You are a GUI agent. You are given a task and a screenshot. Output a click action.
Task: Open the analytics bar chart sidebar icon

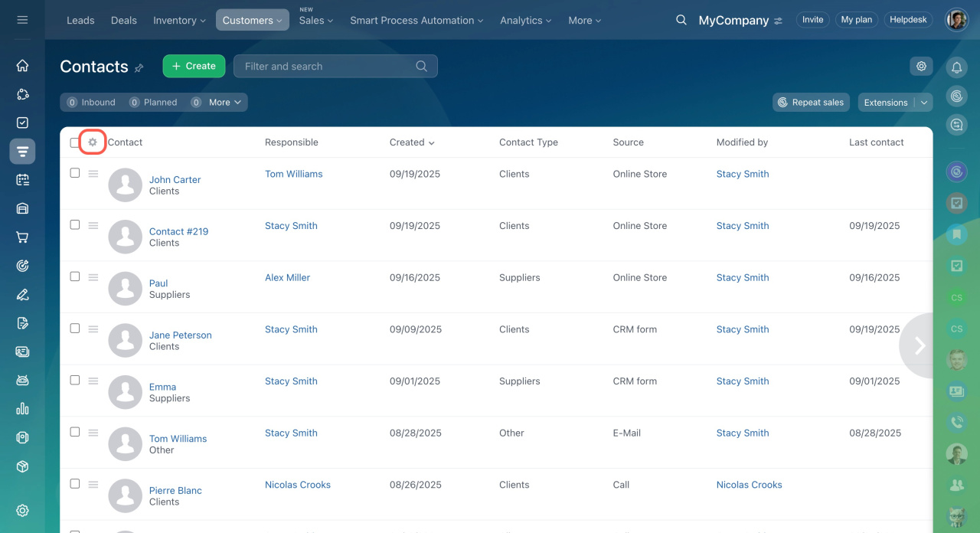[x=22, y=409]
